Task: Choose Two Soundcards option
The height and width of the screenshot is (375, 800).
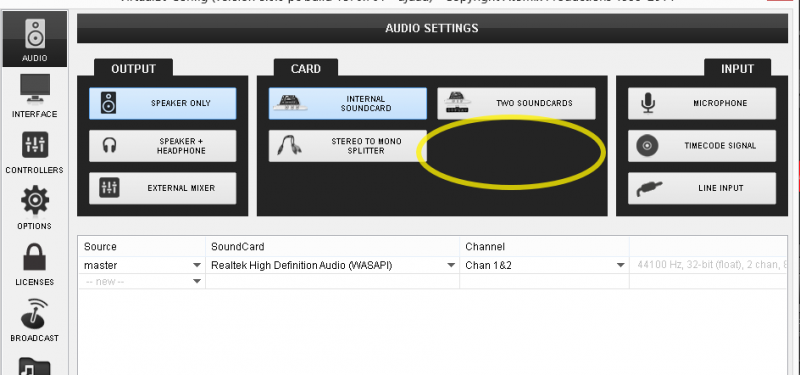Action: coord(516,103)
